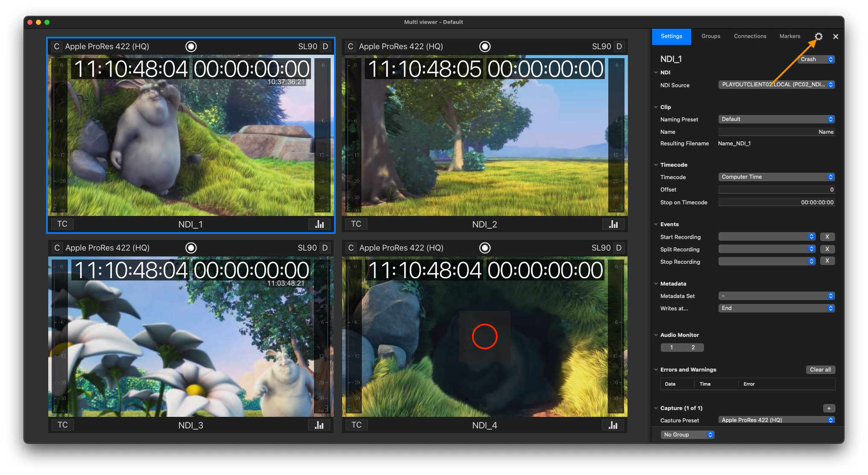Open the Markers tab
The width and height of the screenshot is (868, 475).
tap(790, 36)
